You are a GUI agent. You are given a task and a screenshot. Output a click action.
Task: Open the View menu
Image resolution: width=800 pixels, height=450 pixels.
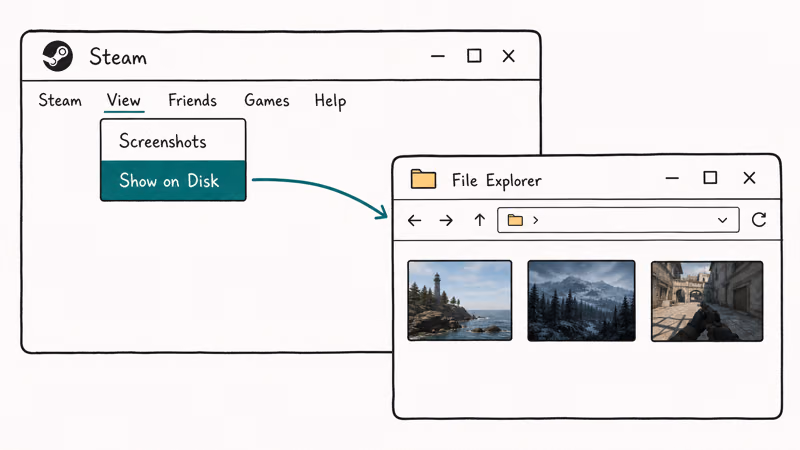coord(124,100)
